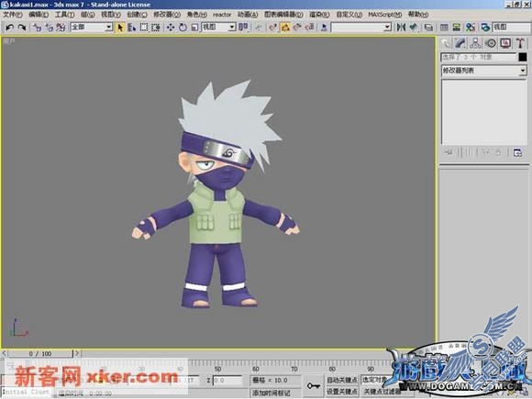Click the Redo arrow icon
This screenshot has height=399, width=532.
22,28
